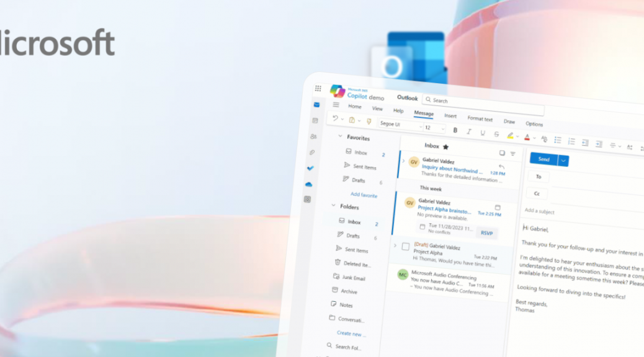Viewport: 644px width, 357px height.
Task: Expand the Draft Project Alpha conversation arrow
Action: point(395,245)
